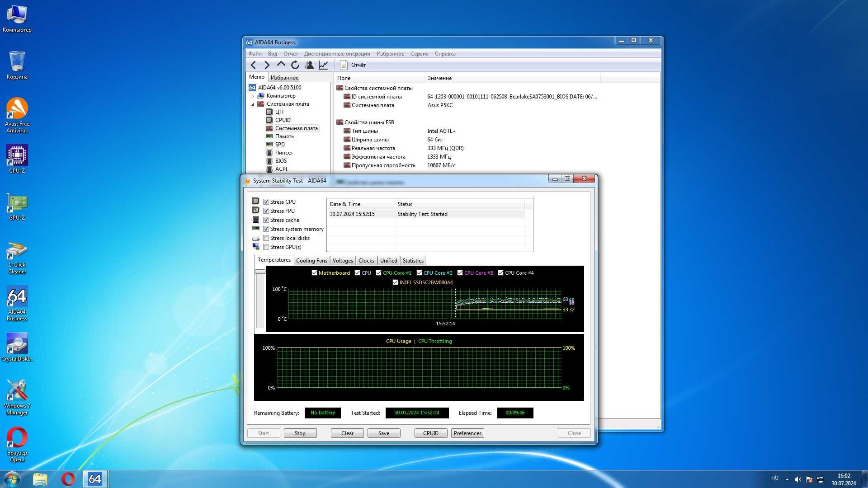Select Память in the tree
Image resolution: width=868 pixels, height=488 pixels.
pos(284,136)
